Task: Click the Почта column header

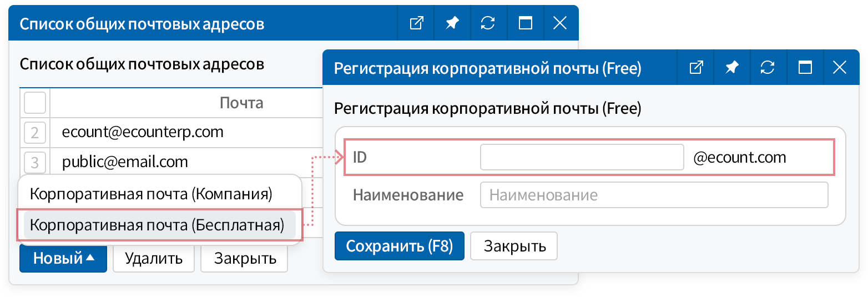Action: pos(241,103)
